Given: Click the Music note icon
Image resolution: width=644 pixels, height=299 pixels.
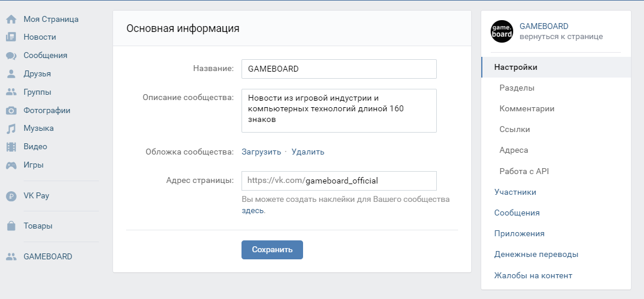Looking at the screenshot, I should click(11, 128).
